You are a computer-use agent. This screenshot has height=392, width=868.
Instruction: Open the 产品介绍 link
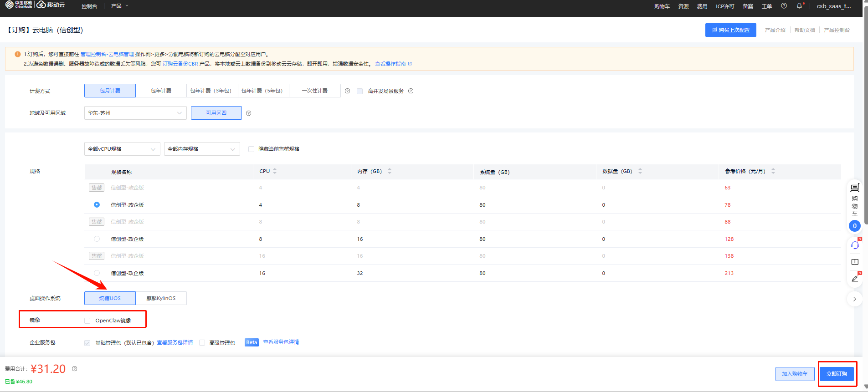click(x=775, y=30)
